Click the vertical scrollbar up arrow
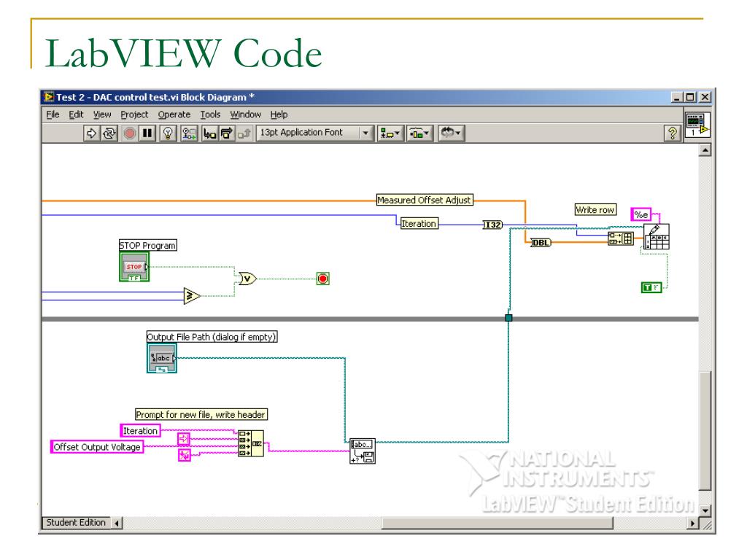 (x=705, y=150)
